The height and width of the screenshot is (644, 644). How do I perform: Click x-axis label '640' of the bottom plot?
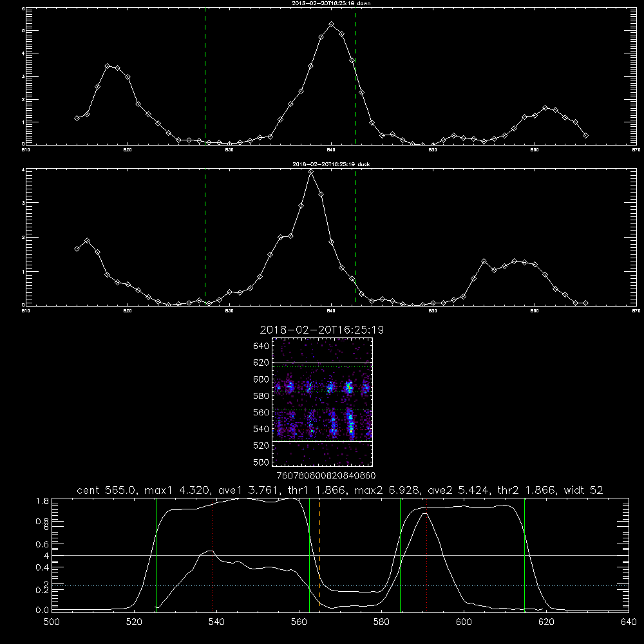point(629,622)
